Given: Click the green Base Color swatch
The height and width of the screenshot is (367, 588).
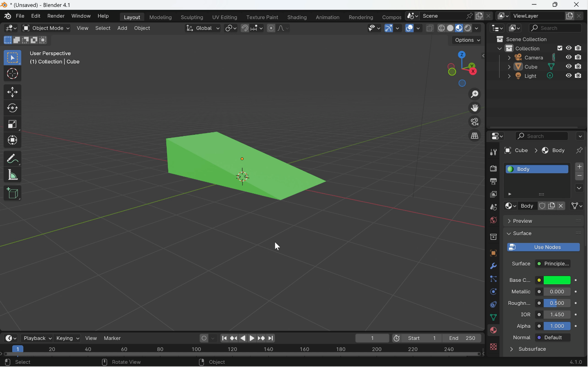Looking at the screenshot, I should pyautogui.click(x=557, y=281).
